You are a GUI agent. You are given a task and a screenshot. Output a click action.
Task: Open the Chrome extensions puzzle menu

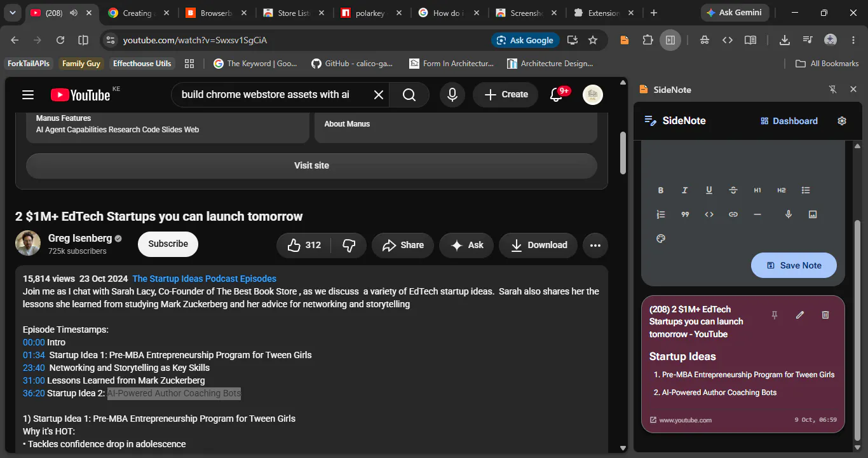(x=648, y=40)
